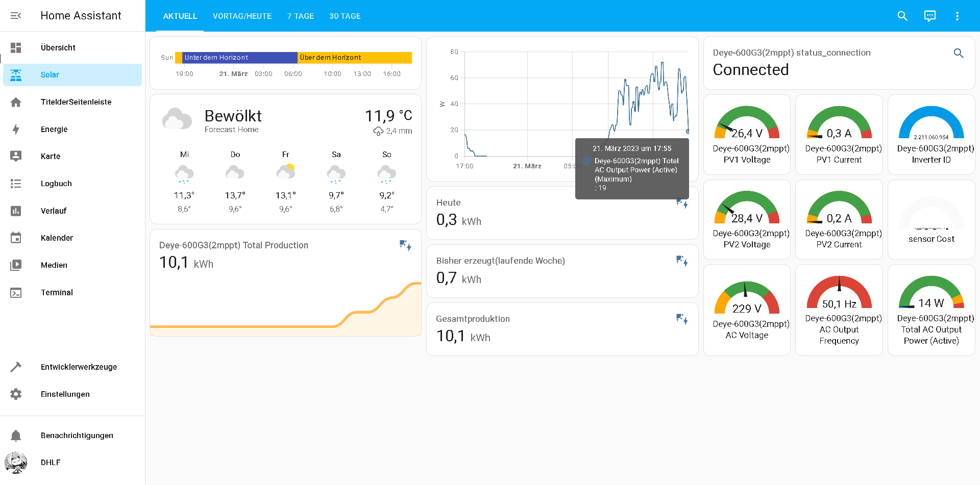
Task: Open the Verlauf chart icon
Action: [x=16, y=211]
